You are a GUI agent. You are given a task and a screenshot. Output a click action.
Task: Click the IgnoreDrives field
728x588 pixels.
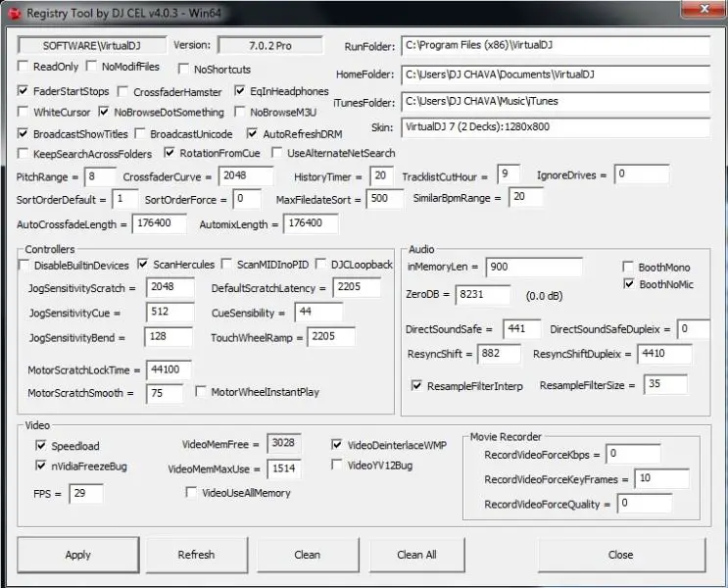pyautogui.click(x=642, y=173)
